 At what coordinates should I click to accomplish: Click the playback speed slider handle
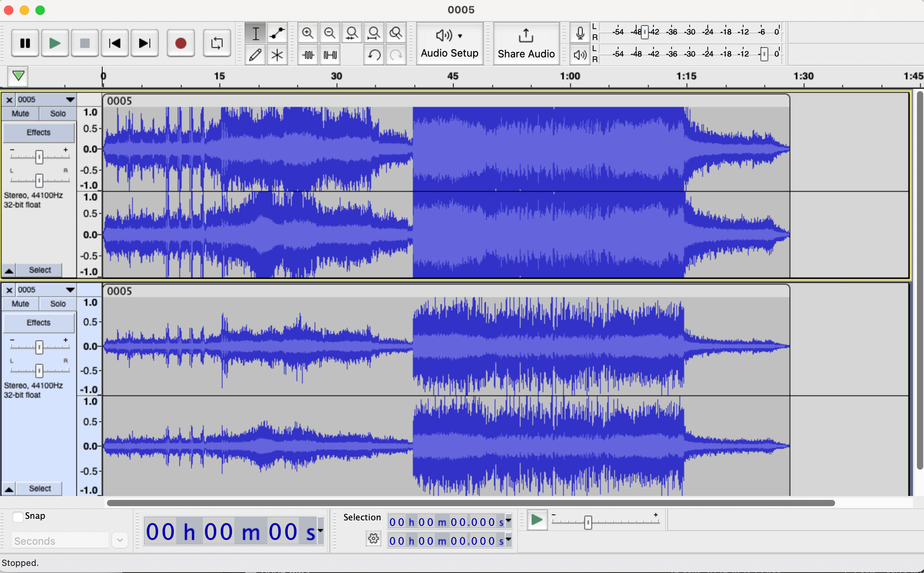tap(588, 522)
